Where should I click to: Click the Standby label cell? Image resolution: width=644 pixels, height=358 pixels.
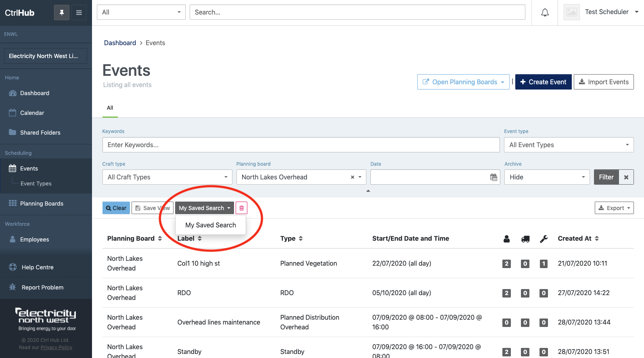189,352
